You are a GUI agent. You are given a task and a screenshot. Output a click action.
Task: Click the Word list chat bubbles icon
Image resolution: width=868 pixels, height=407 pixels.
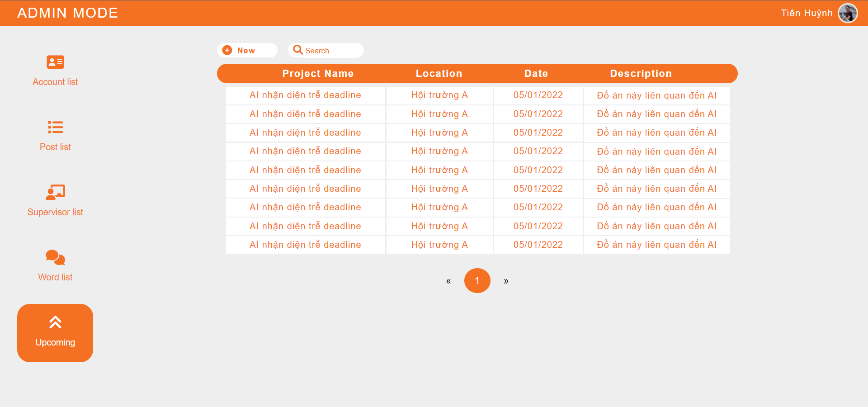coord(55,257)
